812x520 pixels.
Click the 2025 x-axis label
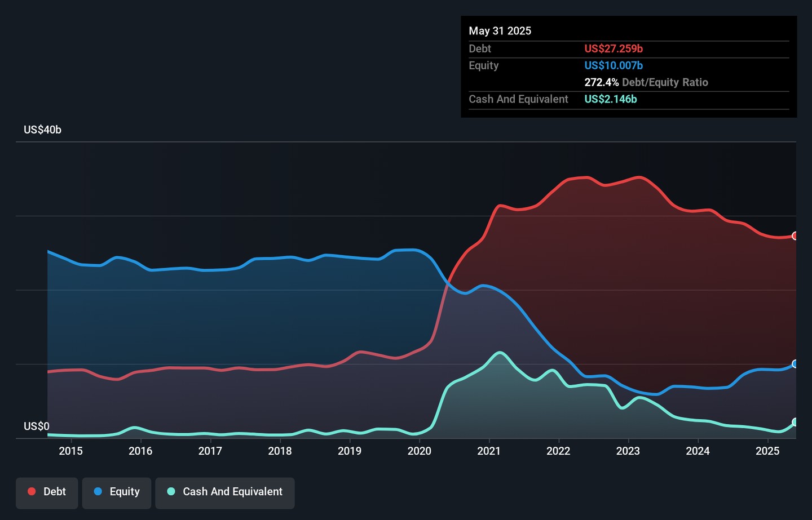point(767,451)
